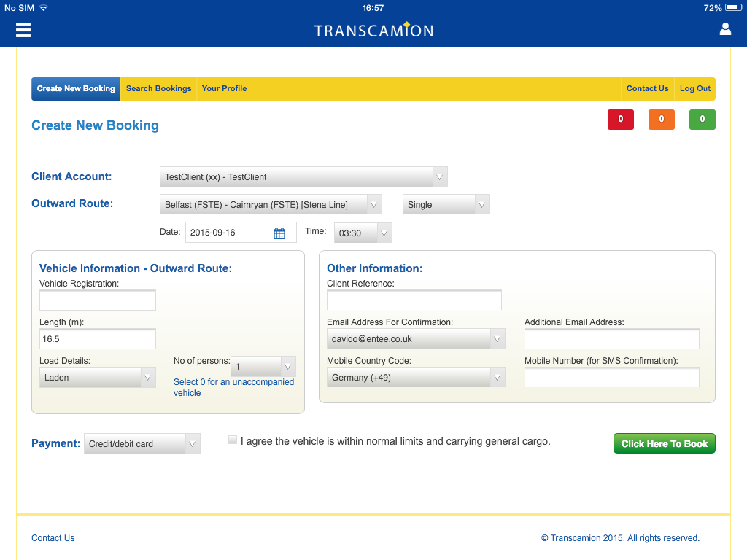Click the red counter badge
Viewport: 747px width, 560px height.
[620, 119]
